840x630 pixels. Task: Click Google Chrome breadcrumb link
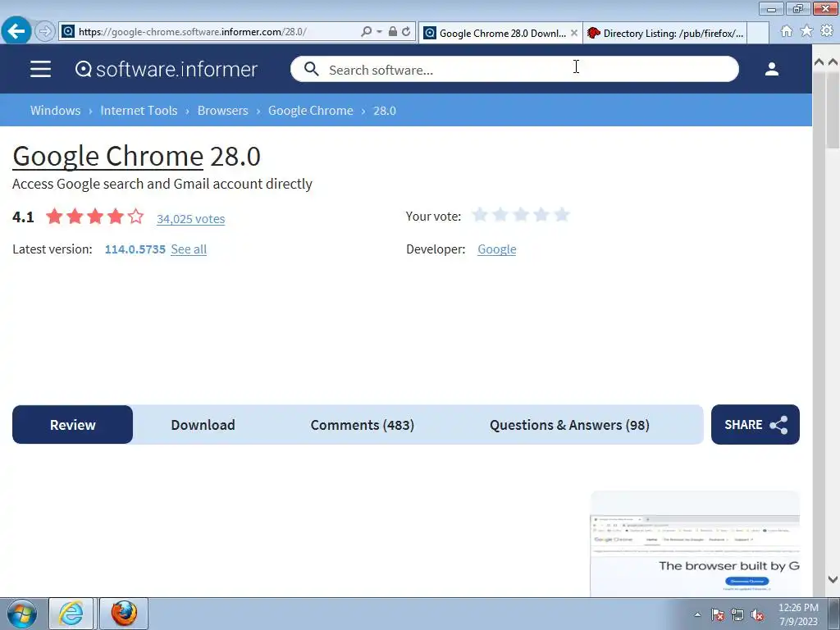pos(311,111)
